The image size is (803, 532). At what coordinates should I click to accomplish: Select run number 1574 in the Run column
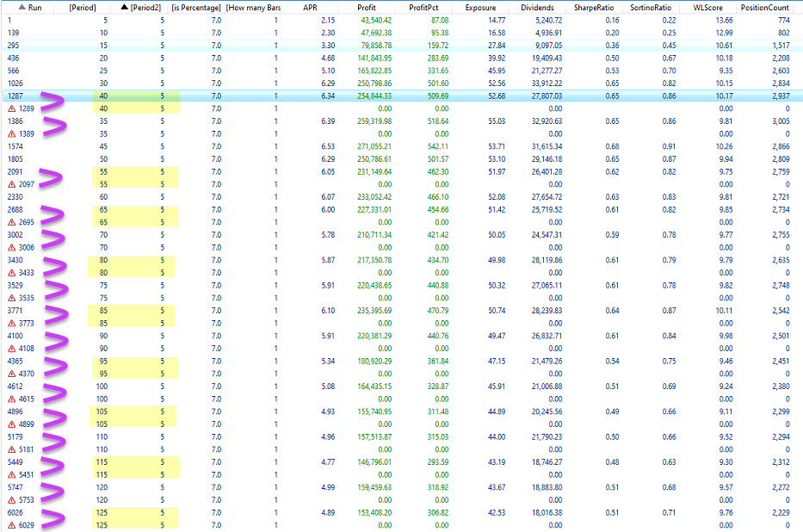[15, 146]
